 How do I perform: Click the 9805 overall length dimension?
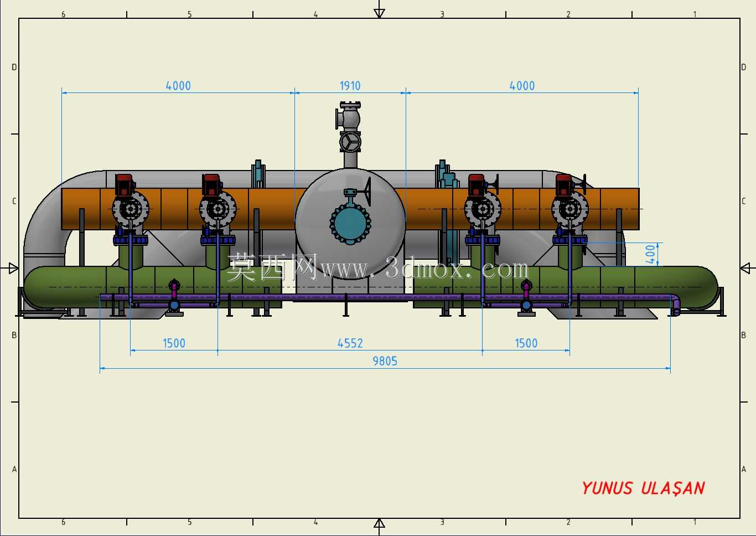(385, 361)
